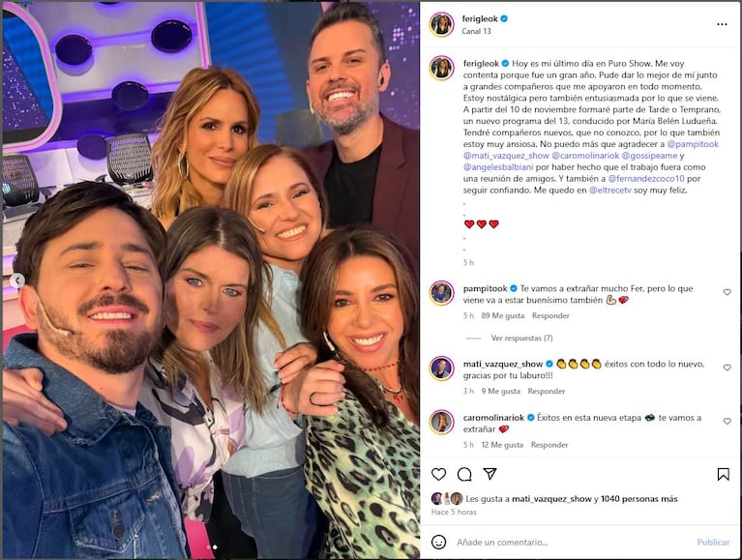
Task: Open the @angelesbalbiani mention link
Action: click(x=498, y=167)
